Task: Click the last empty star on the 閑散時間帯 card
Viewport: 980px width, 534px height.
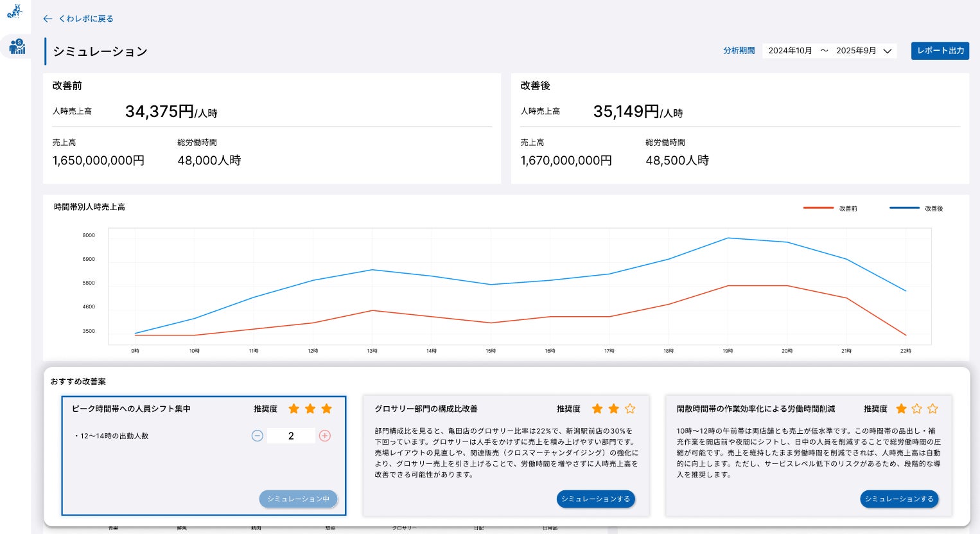Action: (x=932, y=409)
